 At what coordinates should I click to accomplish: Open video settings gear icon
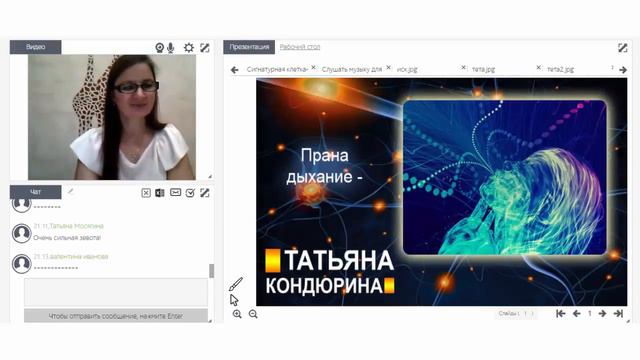point(189,48)
